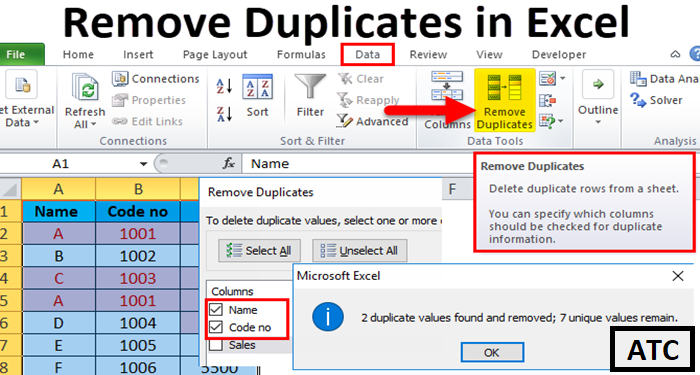
Task: Click Reapply filter command
Action: coord(368,100)
